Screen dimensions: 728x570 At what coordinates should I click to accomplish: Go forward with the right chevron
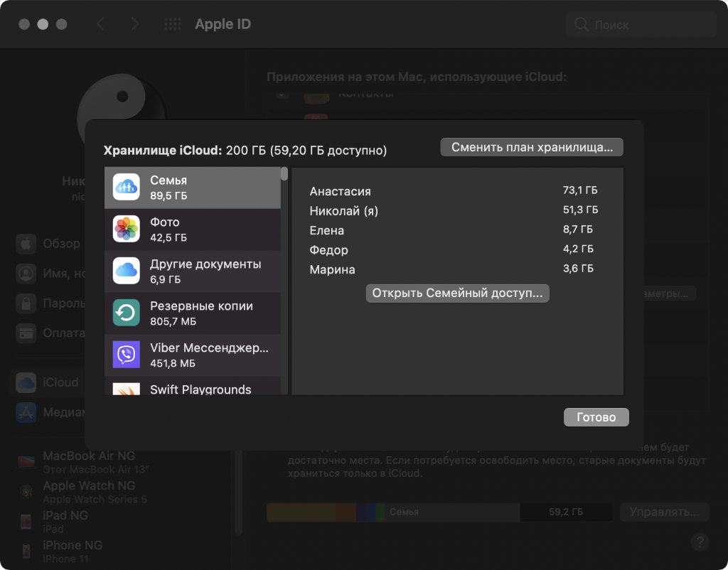pyautogui.click(x=134, y=24)
